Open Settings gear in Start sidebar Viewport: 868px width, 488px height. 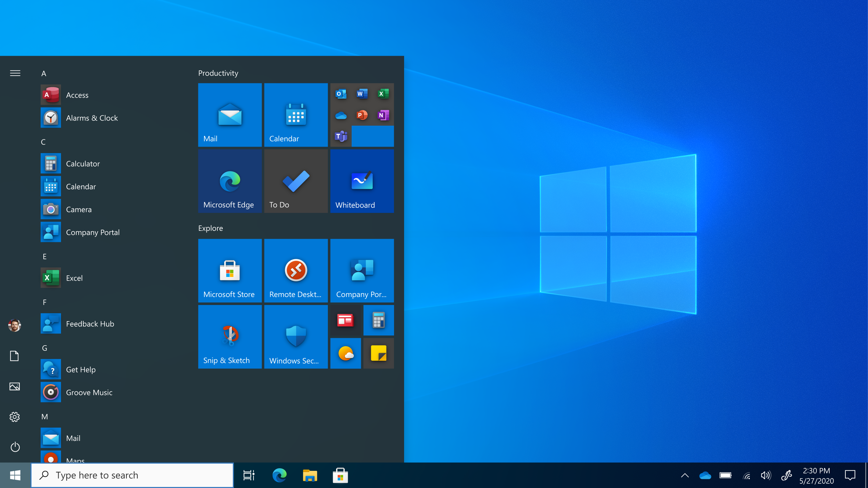coord(15,417)
